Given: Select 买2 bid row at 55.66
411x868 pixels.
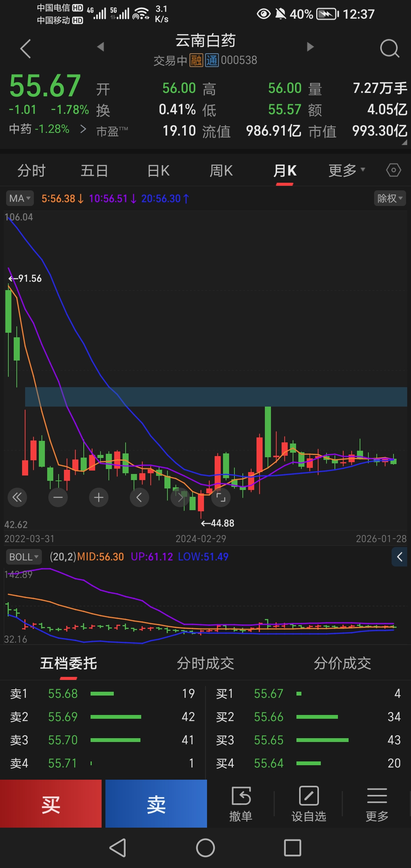Looking at the screenshot, I should click(308, 717).
